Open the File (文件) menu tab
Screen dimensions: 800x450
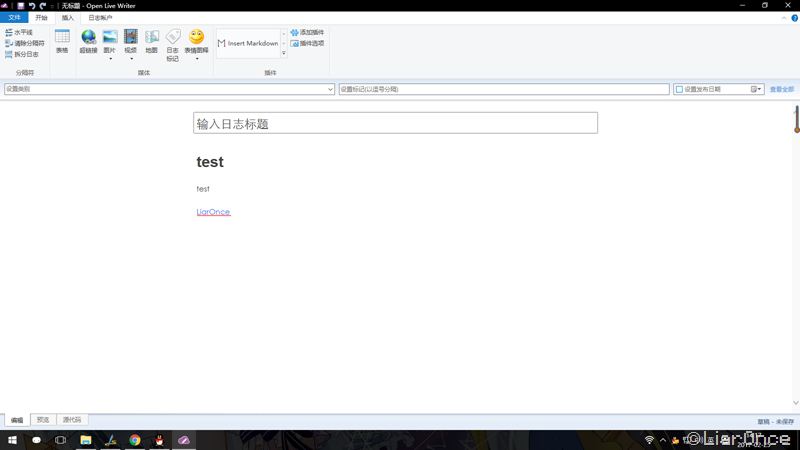pyautogui.click(x=14, y=18)
